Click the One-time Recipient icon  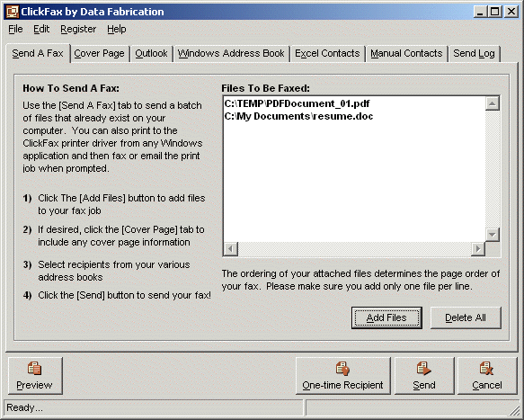(x=342, y=368)
